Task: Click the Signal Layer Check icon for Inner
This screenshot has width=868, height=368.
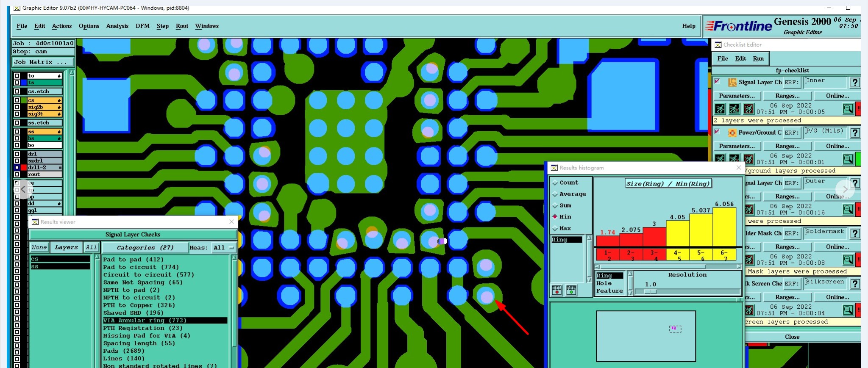Action: (732, 83)
